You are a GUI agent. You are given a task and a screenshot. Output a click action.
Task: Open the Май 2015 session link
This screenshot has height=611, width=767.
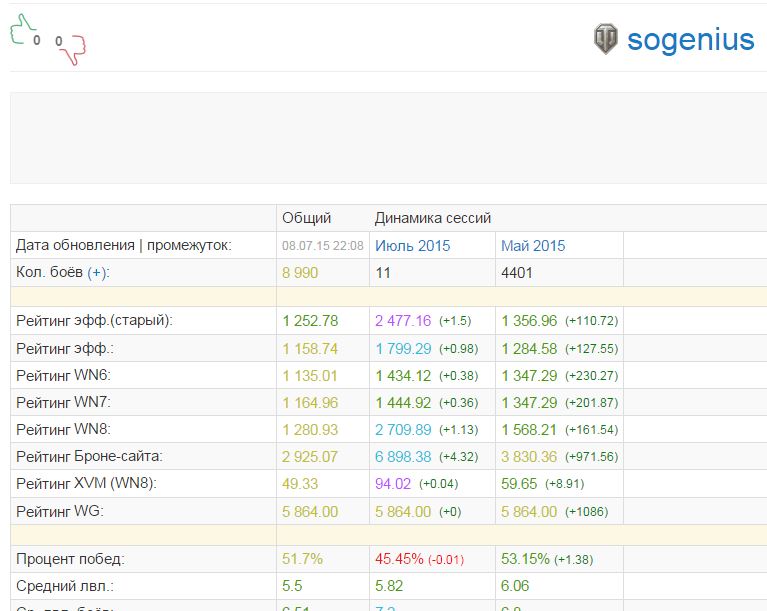(533, 246)
